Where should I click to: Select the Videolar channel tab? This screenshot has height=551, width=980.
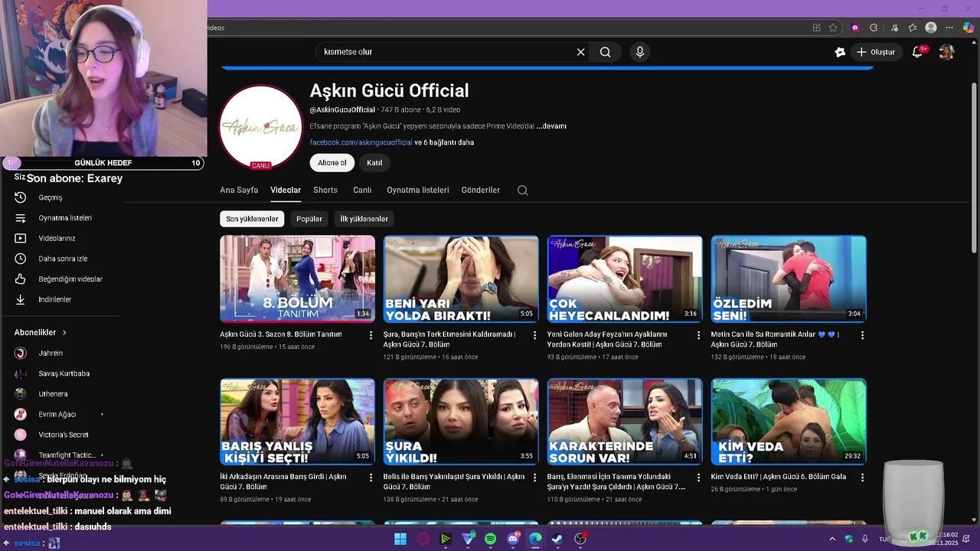286,190
